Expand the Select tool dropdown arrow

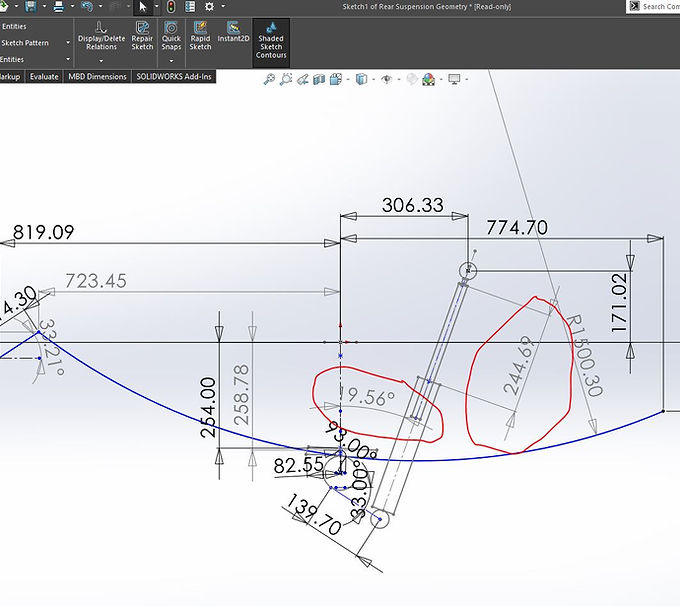(x=156, y=7)
